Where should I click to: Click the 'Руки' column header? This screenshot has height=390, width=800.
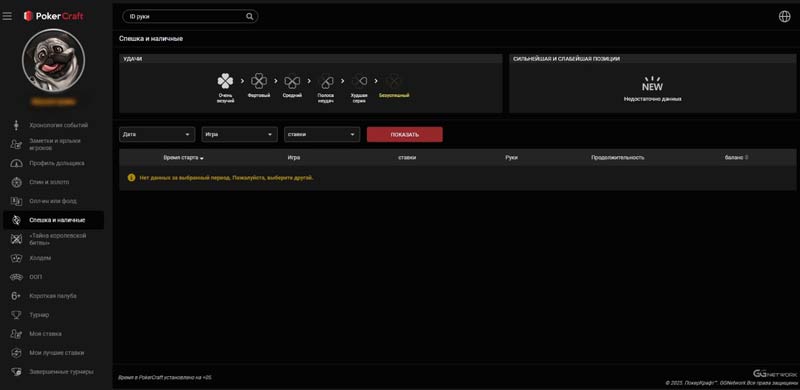click(x=512, y=158)
